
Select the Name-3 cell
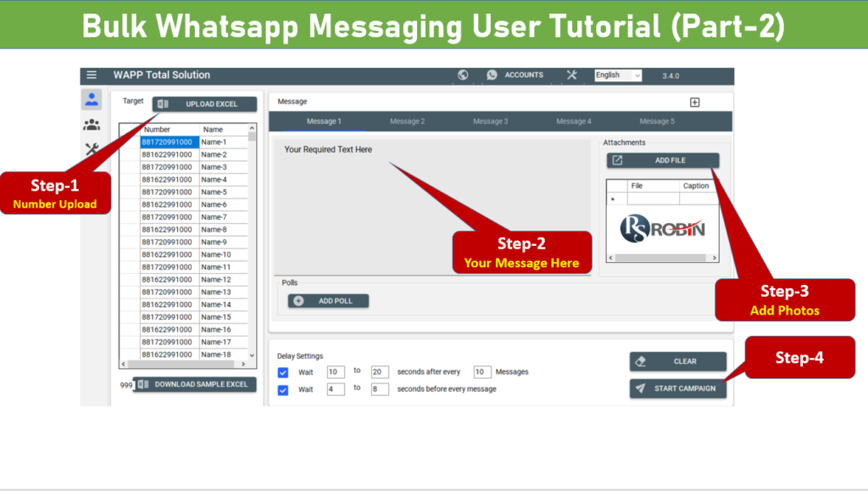pyautogui.click(x=224, y=167)
